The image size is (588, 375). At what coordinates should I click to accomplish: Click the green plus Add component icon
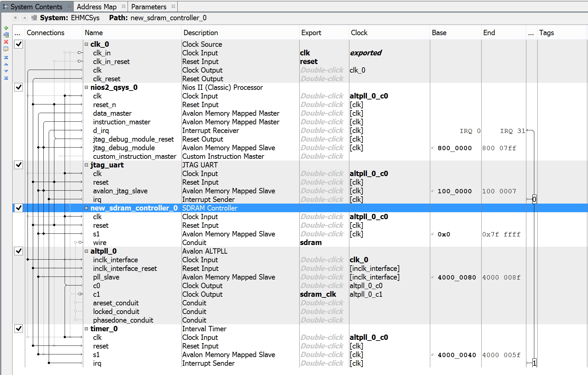[x=6, y=28]
